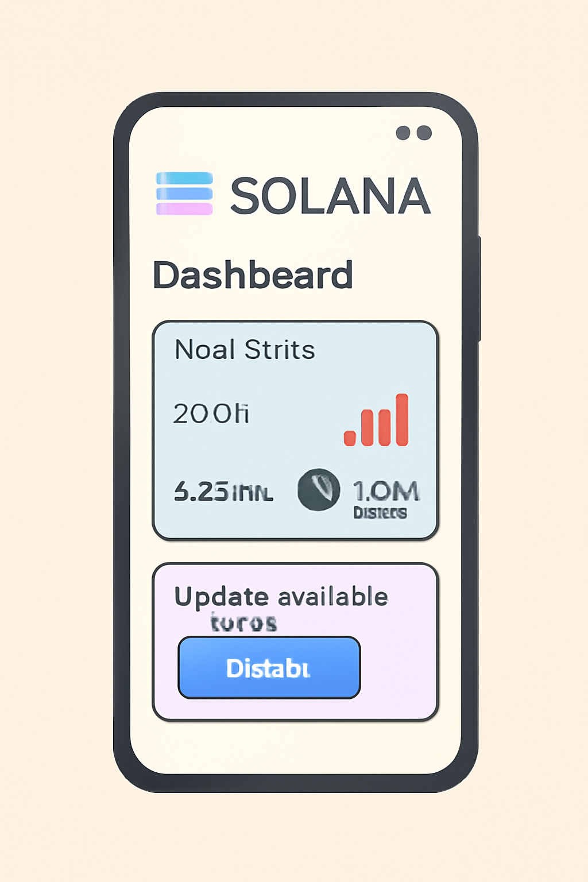Viewport: 588px width, 882px height.
Task: Open the Dashbeard heading
Action: (x=253, y=275)
